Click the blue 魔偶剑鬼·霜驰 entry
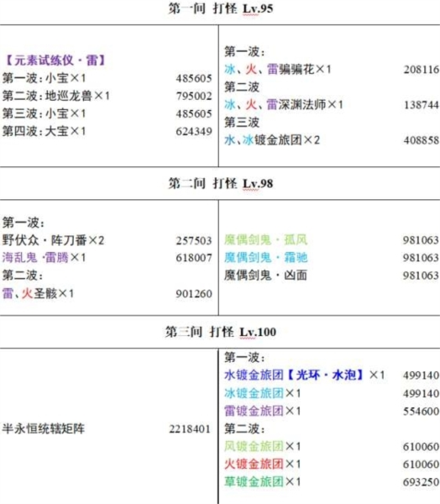The width and height of the screenshot is (440, 504). 266,258
